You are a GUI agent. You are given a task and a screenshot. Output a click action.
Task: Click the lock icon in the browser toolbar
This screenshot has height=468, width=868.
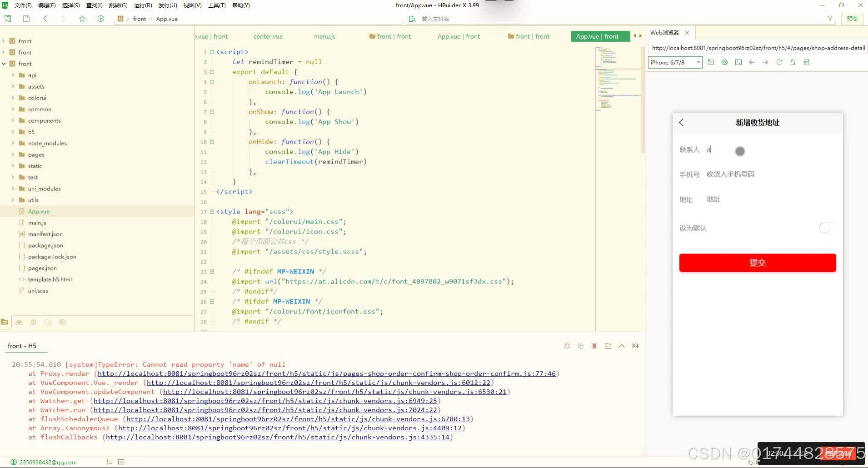[x=793, y=62]
